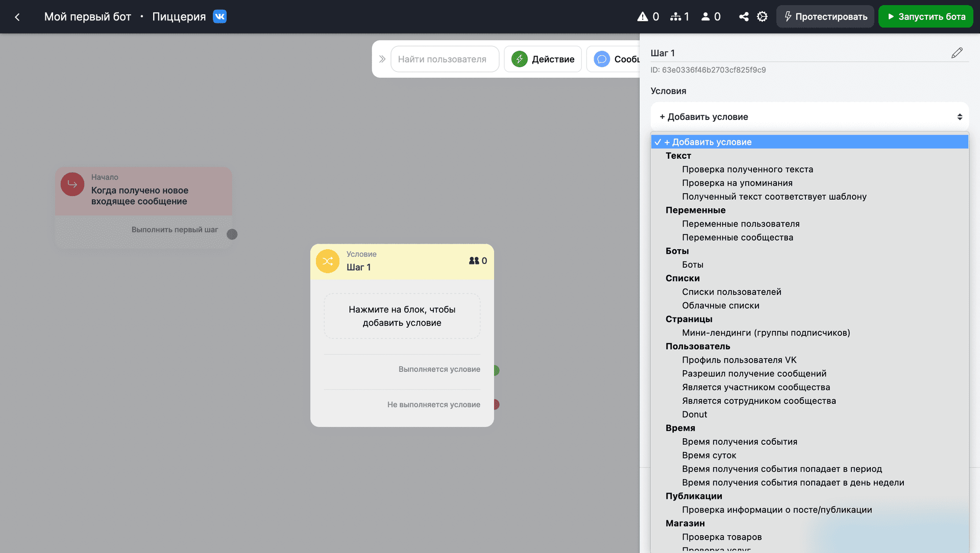Open bot settings gear icon

pos(762,17)
